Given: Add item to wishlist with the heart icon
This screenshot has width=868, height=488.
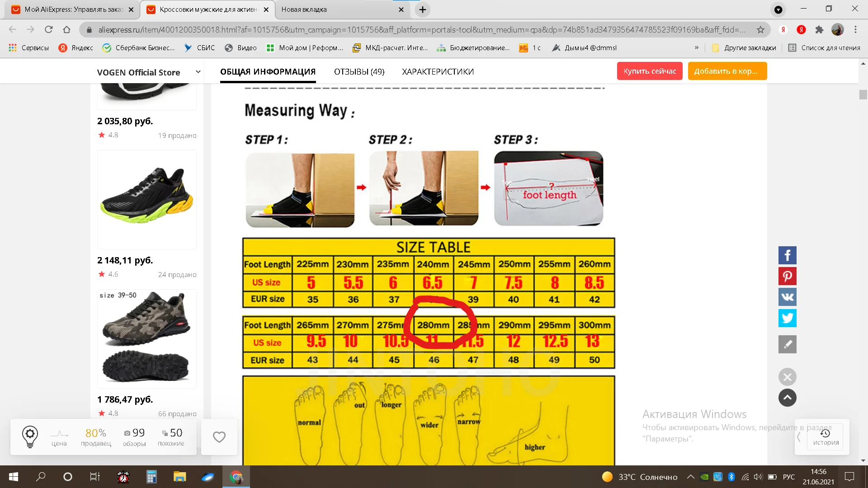Looking at the screenshot, I should (219, 437).
